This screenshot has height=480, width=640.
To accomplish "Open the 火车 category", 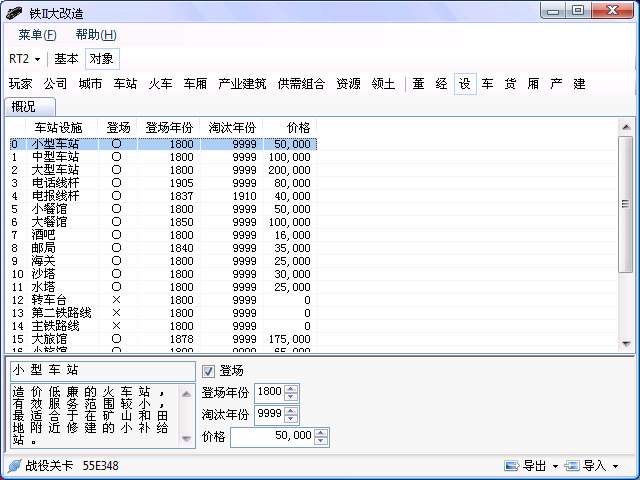I will click(x=160, y=84).
